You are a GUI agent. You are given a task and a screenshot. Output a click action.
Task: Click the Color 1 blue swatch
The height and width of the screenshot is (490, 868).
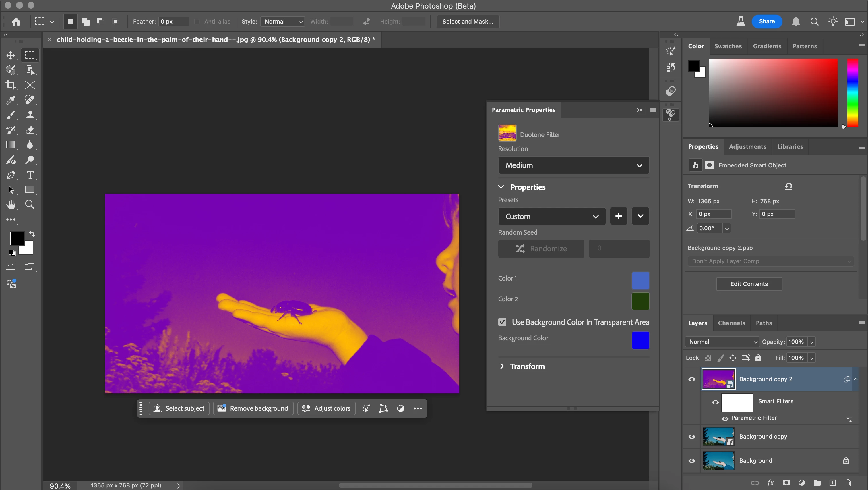[640, 280]
